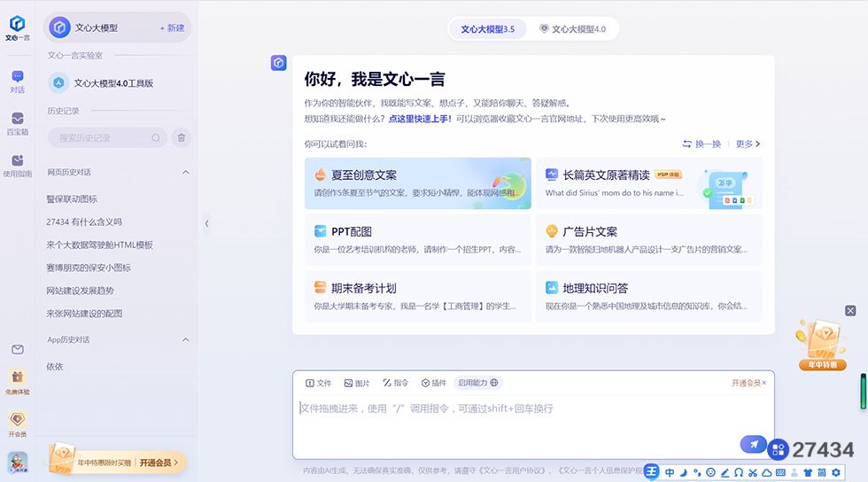Select the 长篇英文原著精读 suggestion card
Image resolution: width=868 pixels, height=482 pixels.
click(648, 183)
